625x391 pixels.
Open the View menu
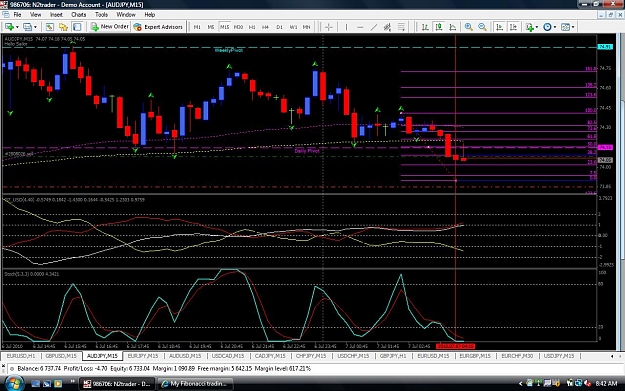pos(35,14)
